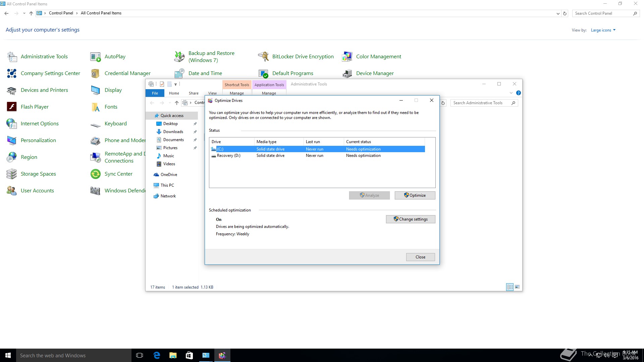Viewport: 644px width, 362px height.
Task: Select the Recovery (D:) drive row
Action: pyautogui.click(x=317, y=156)
